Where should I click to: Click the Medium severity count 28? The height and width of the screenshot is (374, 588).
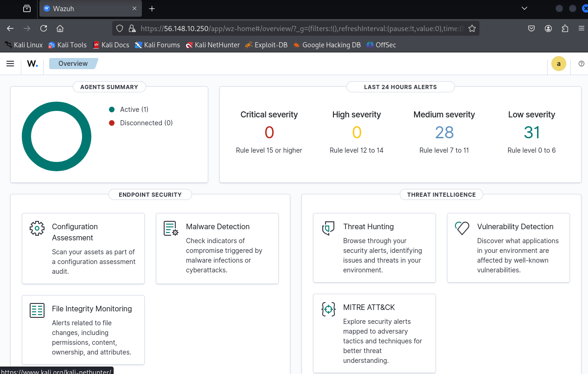pos(444,133)
